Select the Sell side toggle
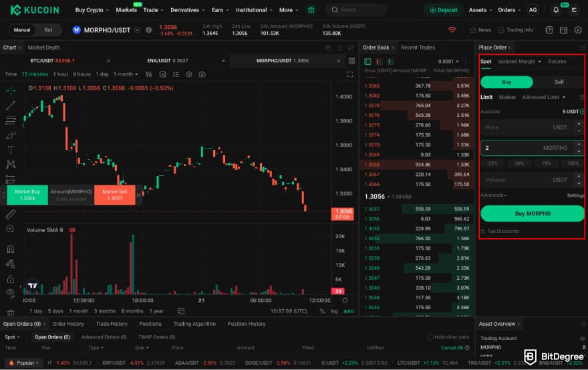 (x=559, y=82)
